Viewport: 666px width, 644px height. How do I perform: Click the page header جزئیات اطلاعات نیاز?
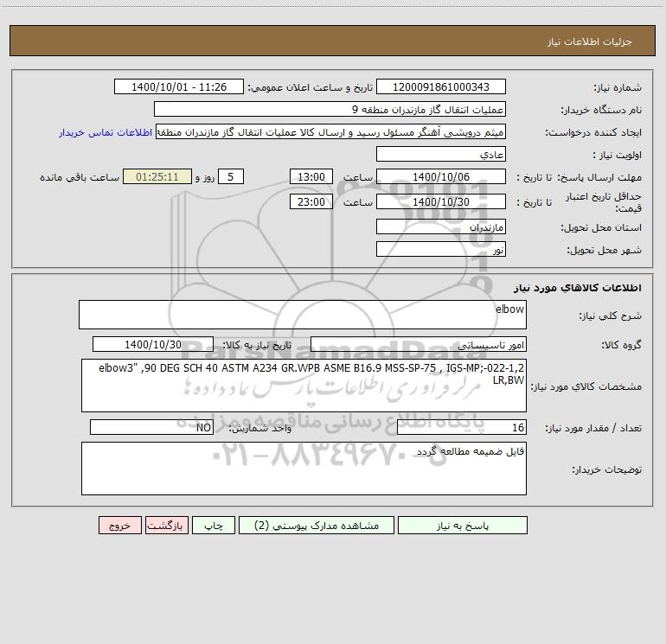(590, 41)
